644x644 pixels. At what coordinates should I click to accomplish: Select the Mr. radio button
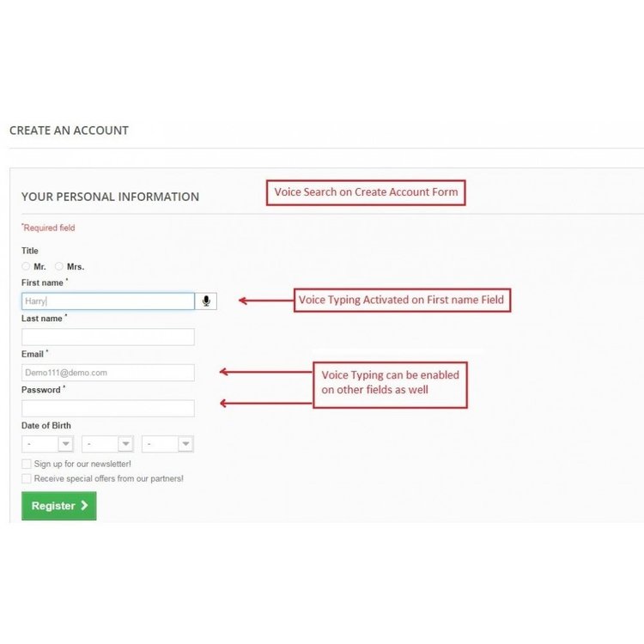(26, 266)
